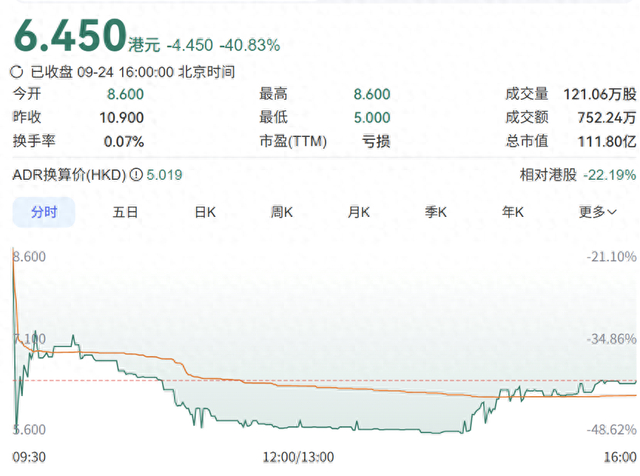Expand the 更多 dropdown
This screenshot has height=476, width=640.
[x=598, y=212]
